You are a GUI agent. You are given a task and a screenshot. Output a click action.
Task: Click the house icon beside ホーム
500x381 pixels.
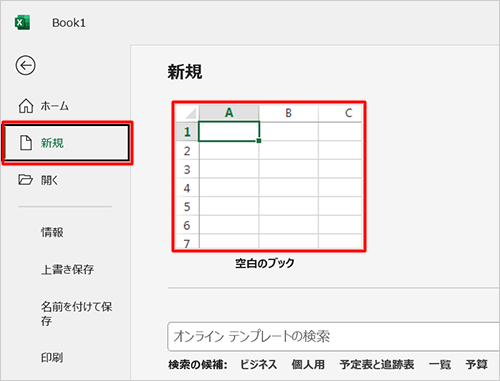[26, 106]
